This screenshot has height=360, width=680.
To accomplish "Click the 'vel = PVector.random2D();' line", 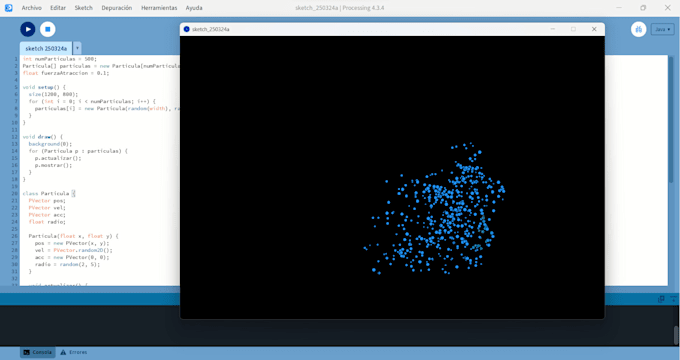I will [74, 250].
